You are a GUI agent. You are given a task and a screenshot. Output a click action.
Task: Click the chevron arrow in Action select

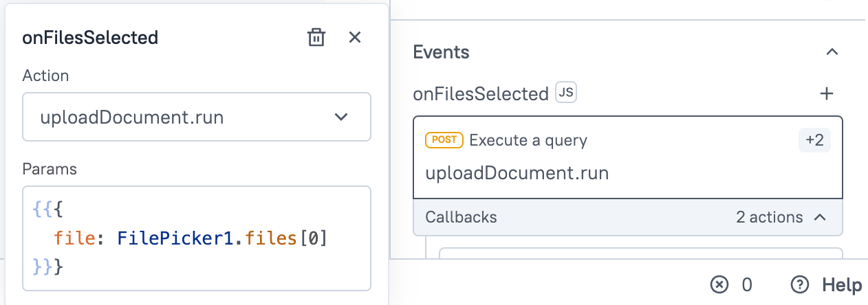point(341,117)
